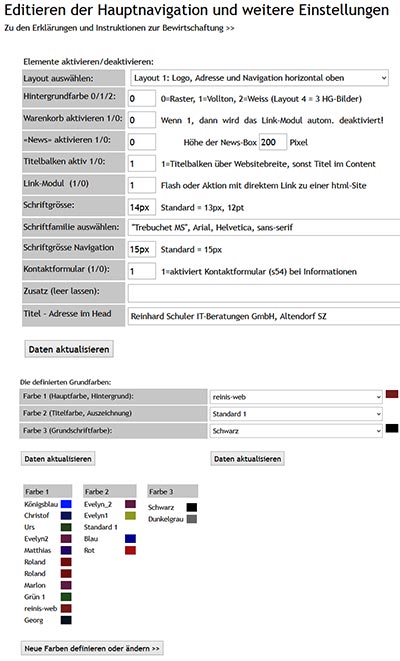Viewport: 400px width, 661px height.
Task: Click the Link-Modul value field
Action: click(x=142, y=185)
